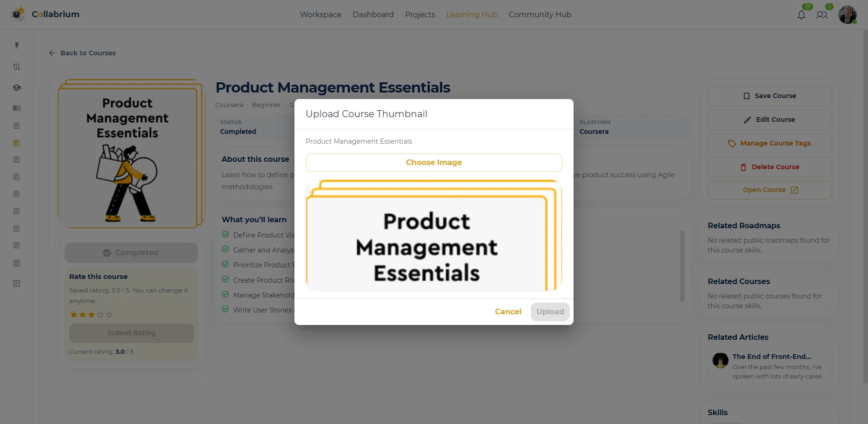This screenshot has height=424, width=868.
Task: Select the second rating star
Action: coord(82,315)
